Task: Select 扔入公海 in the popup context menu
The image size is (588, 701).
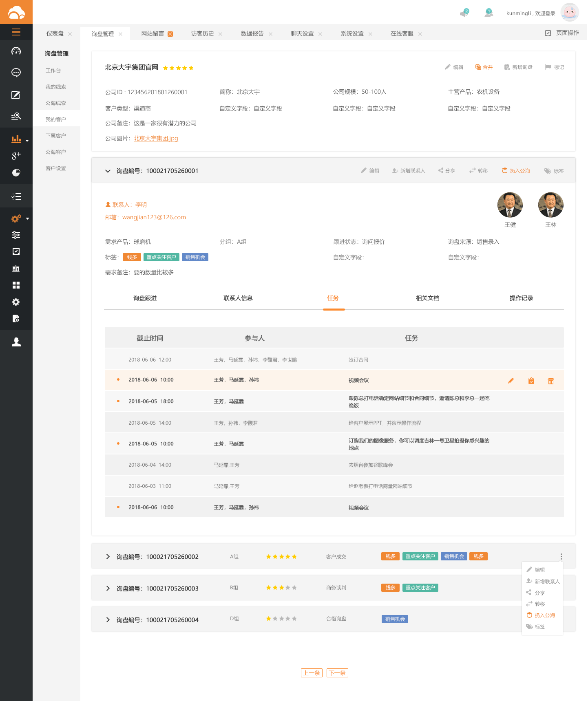Action: (x=541, y=615)
